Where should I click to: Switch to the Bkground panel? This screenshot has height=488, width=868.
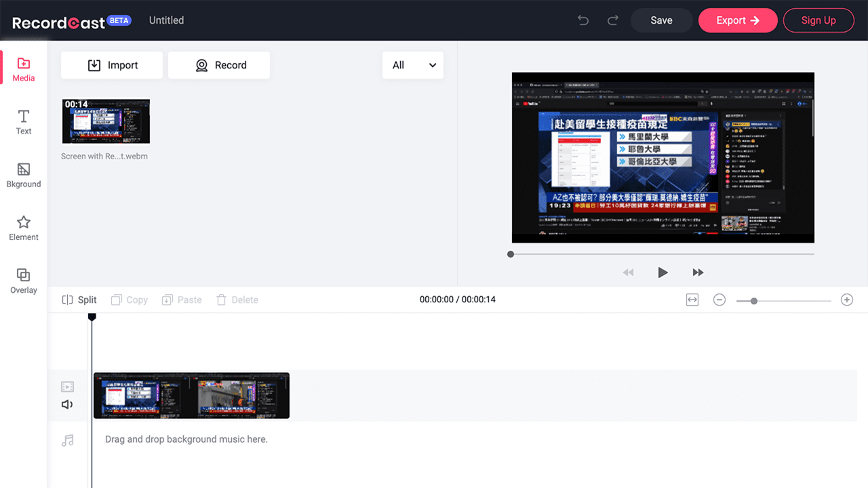(23, 175)
